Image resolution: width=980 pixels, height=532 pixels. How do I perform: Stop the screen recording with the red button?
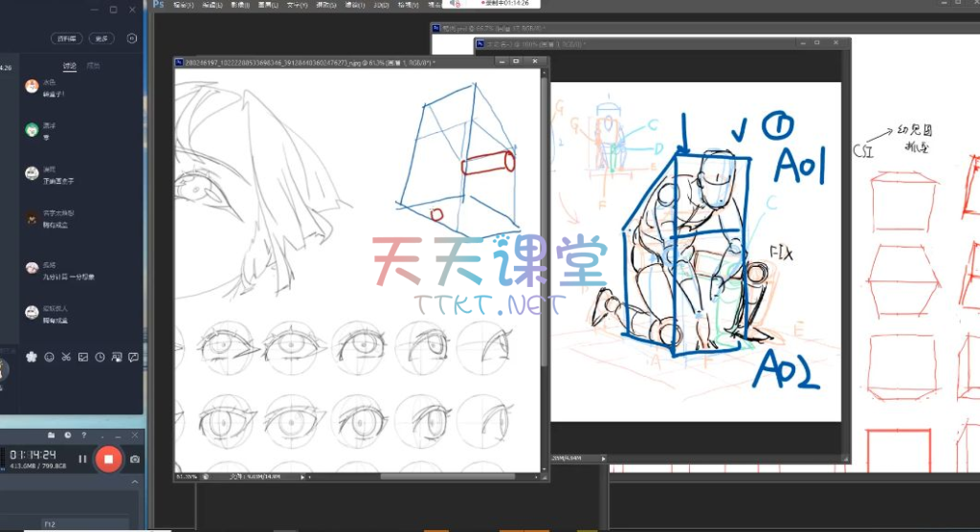(x=108, y=459)
